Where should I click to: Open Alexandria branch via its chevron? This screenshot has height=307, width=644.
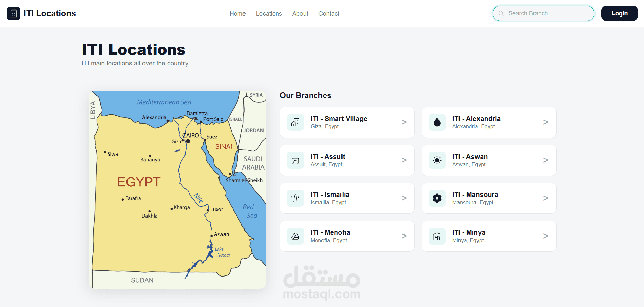(546, 122)
